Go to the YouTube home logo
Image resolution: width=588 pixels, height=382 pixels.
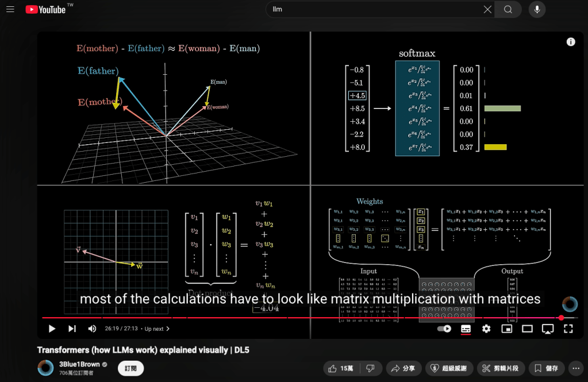46,9
